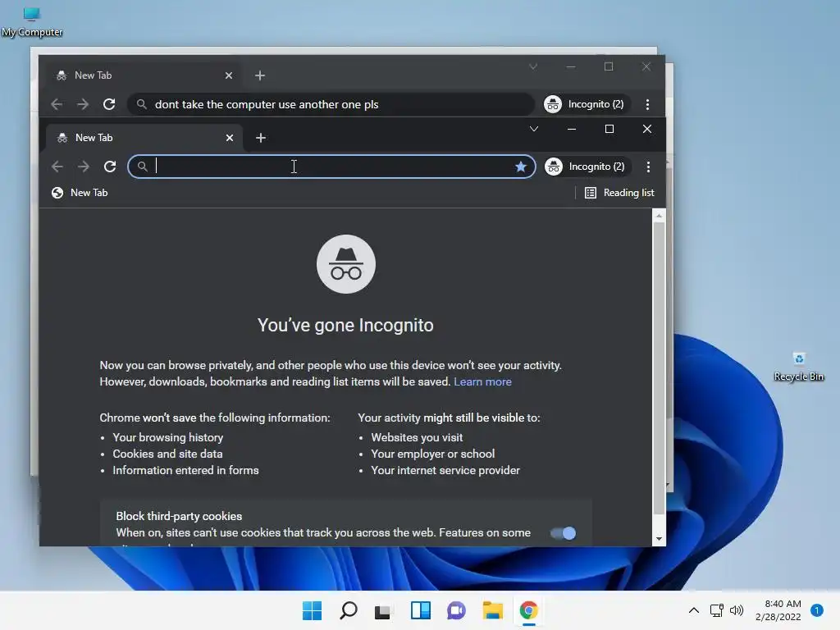Click the large Incognito hat-and-glasses logo
Screen dimensions: 840x630
tap(346, 264)
